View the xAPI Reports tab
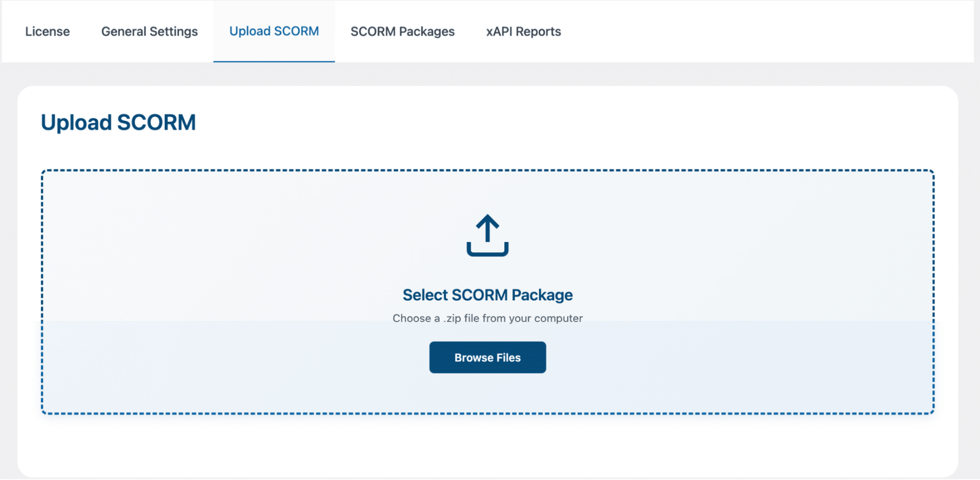The image size is (980, 480). pos(524,31)
